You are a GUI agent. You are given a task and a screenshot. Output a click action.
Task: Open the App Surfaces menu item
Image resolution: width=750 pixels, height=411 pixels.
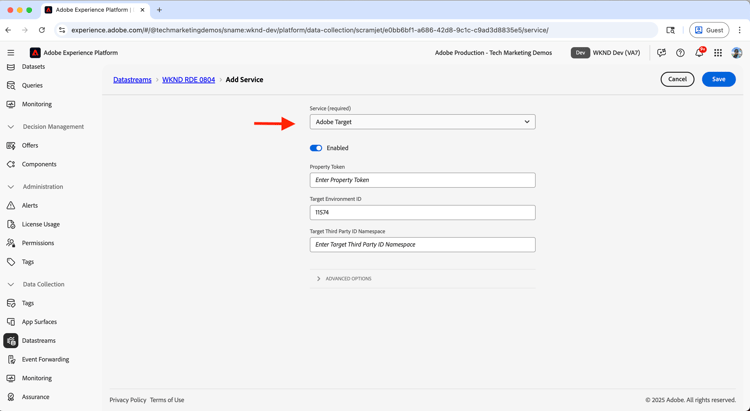[x=39, y=322]
